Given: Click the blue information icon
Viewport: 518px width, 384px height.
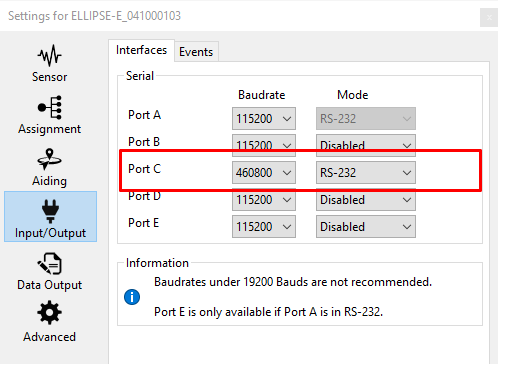Looking at the screenshot, I should pos(132,297).
